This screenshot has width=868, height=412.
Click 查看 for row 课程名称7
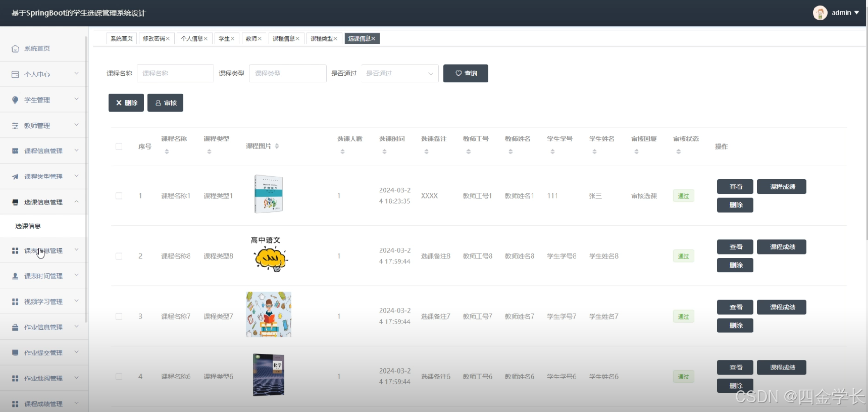pyautogui.click(x=735, y=307)
